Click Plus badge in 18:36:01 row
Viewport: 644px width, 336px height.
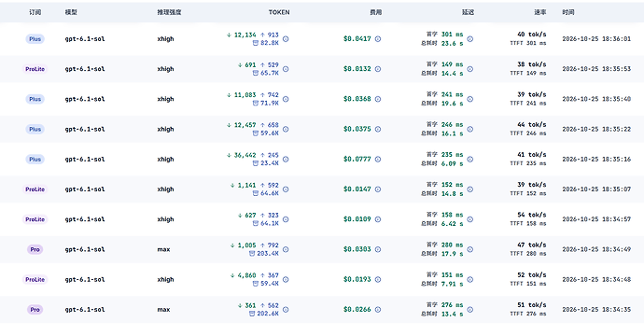[x=35, y=39]
